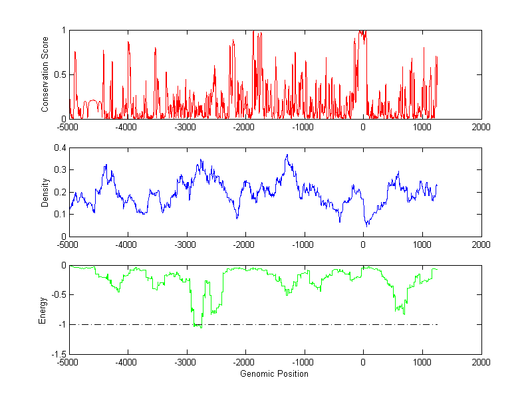Click the -3000 tick under the conservation plot
This screenshot has height=398, width=532.
tap(185, 127)
